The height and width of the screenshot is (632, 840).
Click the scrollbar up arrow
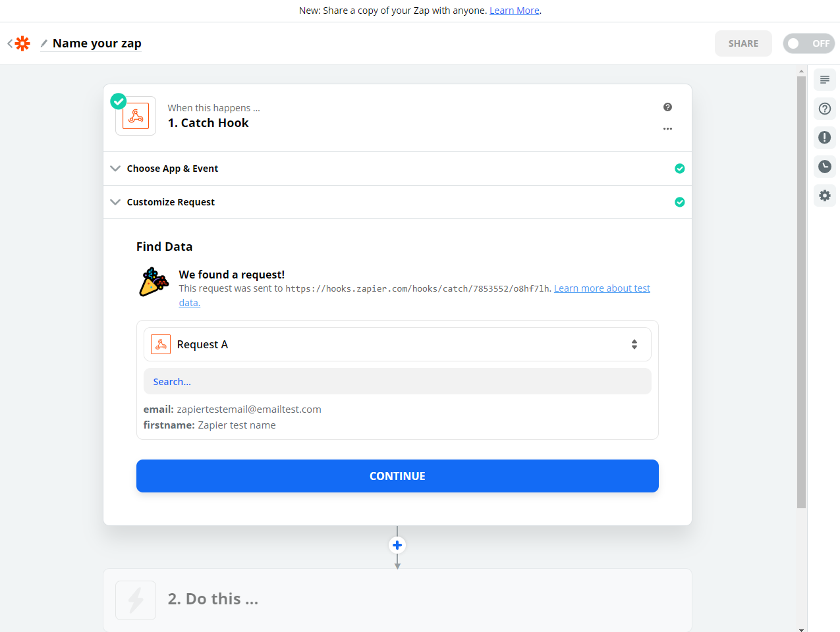801,70
